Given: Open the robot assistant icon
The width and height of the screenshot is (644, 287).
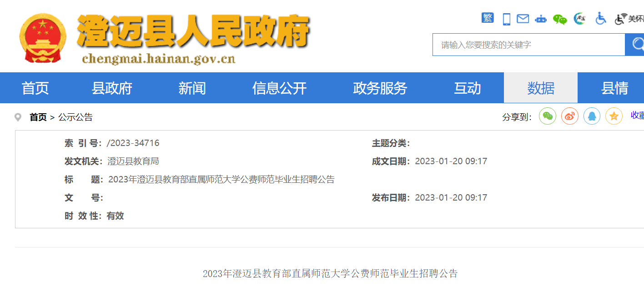Looking at the screenshot, I should tap(541, 19).
